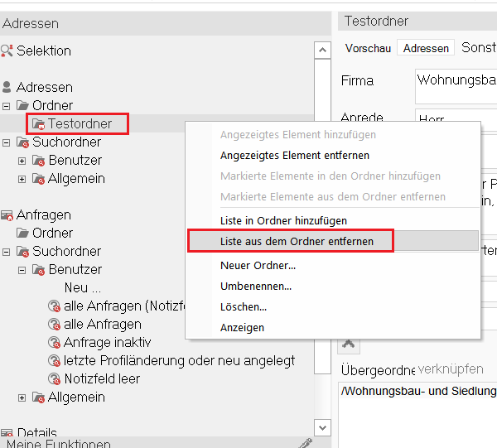This screenshot has width=497, height=448.
Task: Click the 'Notizfeld leer' search icon
Action: (54, 379)
